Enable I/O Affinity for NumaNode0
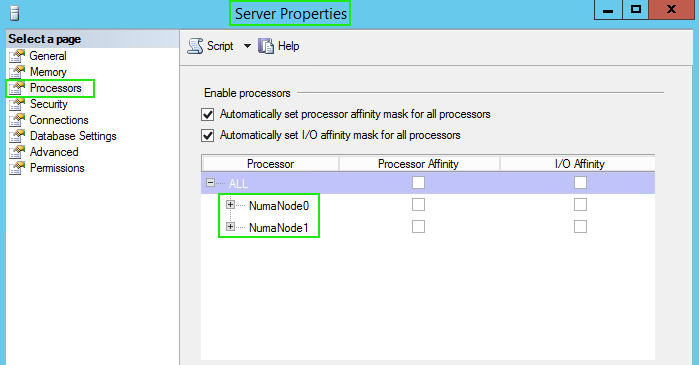This screenshot has height=365, width=699. click(x=580, y=205)
